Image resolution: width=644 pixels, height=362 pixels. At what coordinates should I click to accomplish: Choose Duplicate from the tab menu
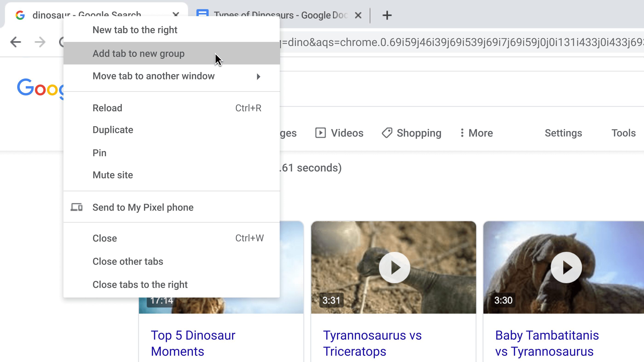tap(113, 130)
